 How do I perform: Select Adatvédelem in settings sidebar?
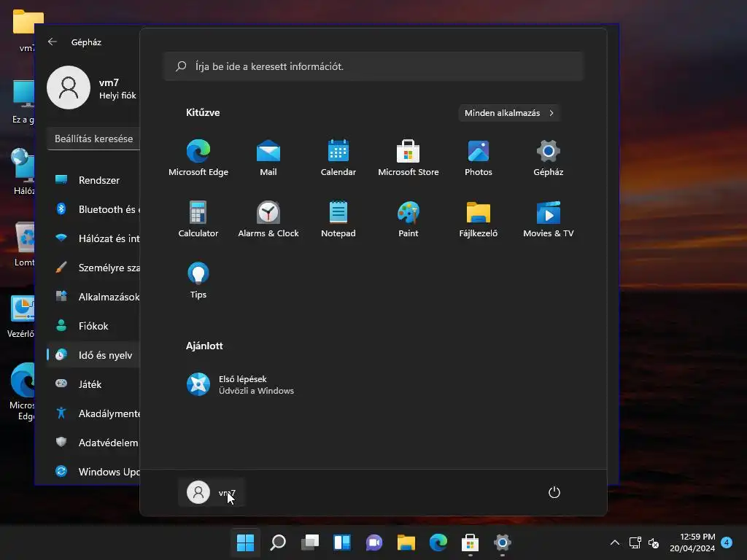click(x=93, y=443)
